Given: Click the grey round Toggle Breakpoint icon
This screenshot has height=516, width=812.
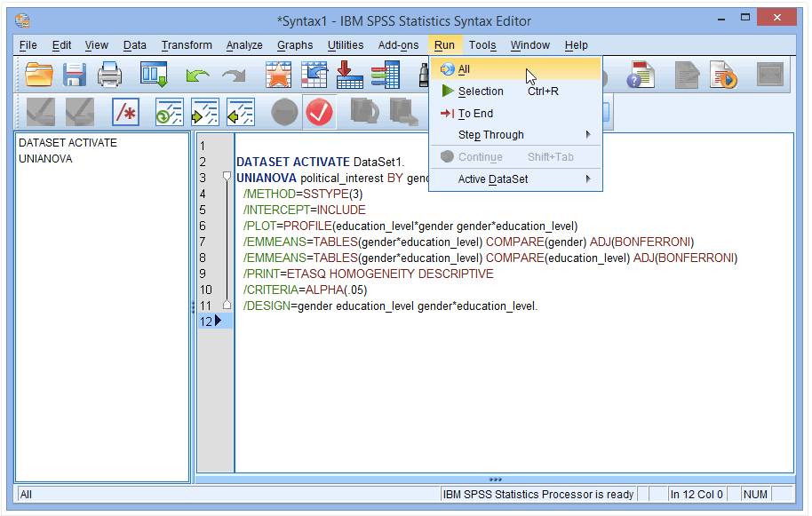Looking at the screenshot, I should (285, 112).
